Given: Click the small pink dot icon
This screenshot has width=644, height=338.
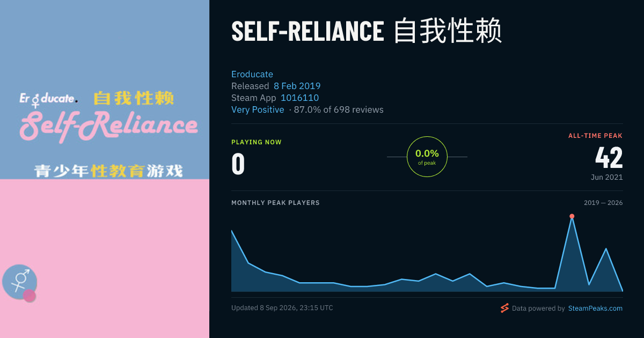Looking at the screenshot, I should (x=30, y=296).
